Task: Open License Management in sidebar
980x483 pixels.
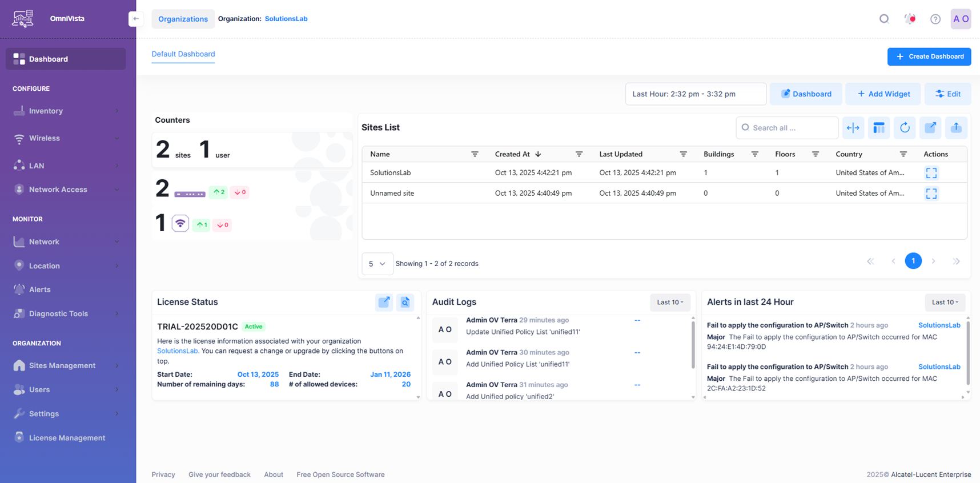Action: click(x=67, y=438)
